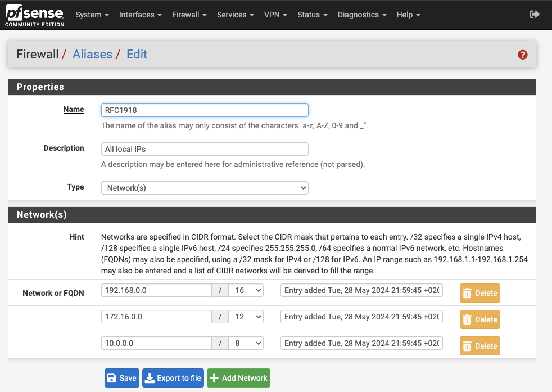Viewport: 552px width, 392px height.
Task: Open the red help question mark icon
Action: point(523,55)
